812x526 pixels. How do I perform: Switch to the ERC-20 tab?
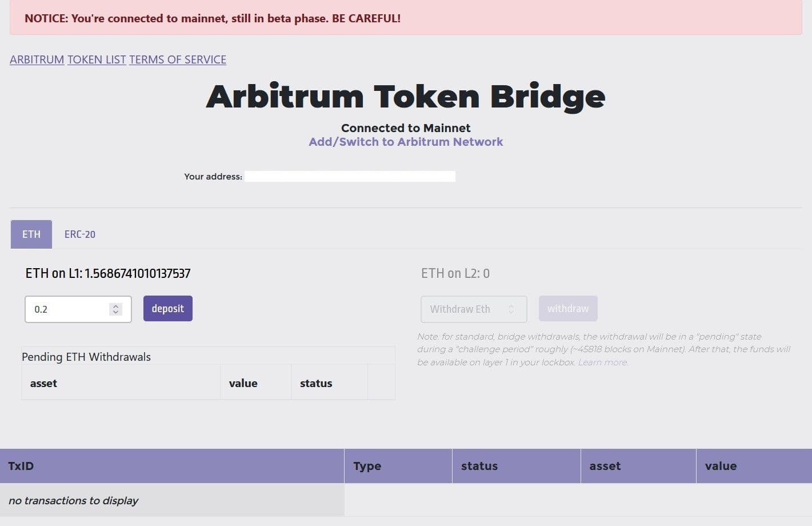(x=80, y=234)
